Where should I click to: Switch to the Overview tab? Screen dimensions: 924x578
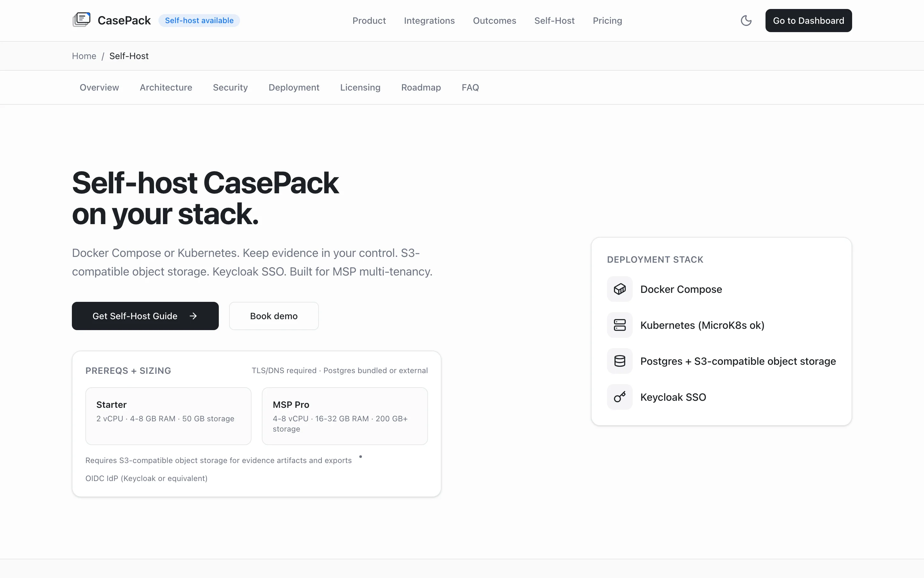click(x=99, y=87)
